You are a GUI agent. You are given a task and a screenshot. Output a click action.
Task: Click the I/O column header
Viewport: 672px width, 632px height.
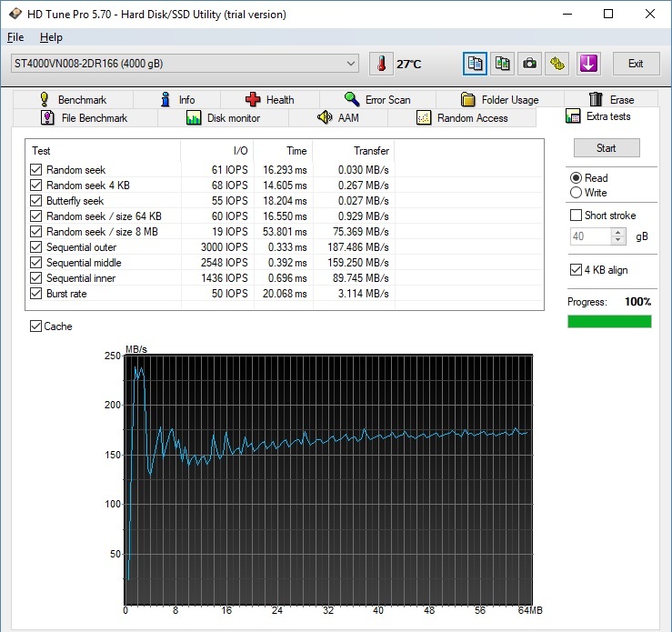216,151
